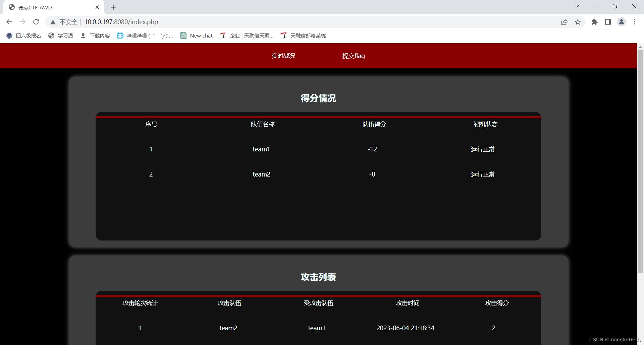Click the scrollbar up arrow
Image resolution: width=644 pixels, height=345 pixels.
tap(640, 47)
